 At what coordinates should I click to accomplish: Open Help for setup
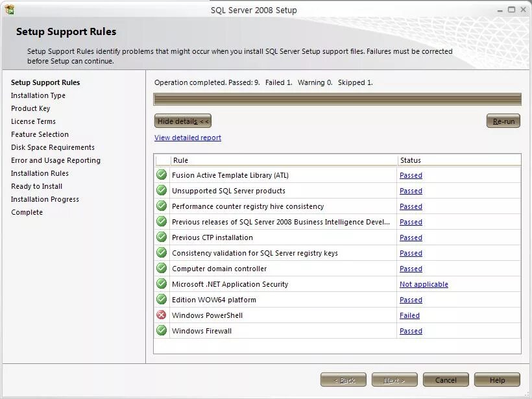(x=497, y=380)
